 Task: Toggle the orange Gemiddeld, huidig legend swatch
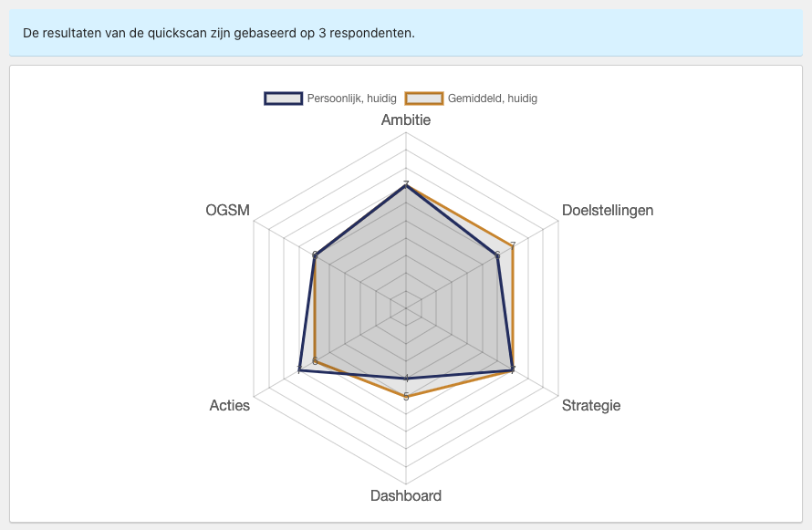tap(424, 99)
